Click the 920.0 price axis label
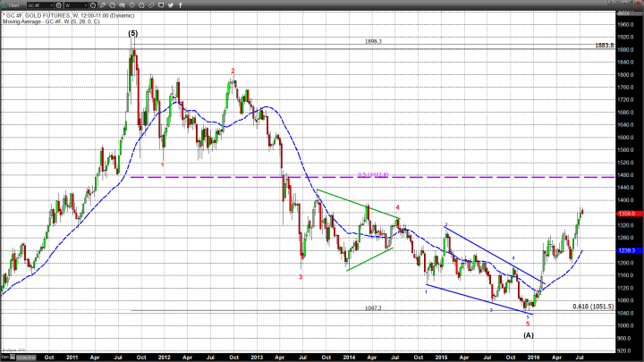644x362 pixels. click(624, 351)
